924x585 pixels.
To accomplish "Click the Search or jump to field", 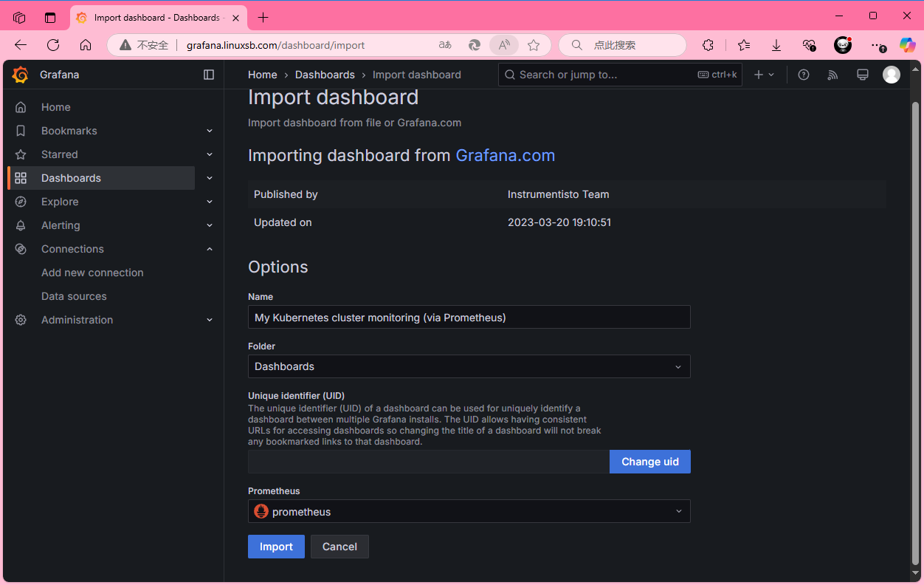I will point(620,75).
